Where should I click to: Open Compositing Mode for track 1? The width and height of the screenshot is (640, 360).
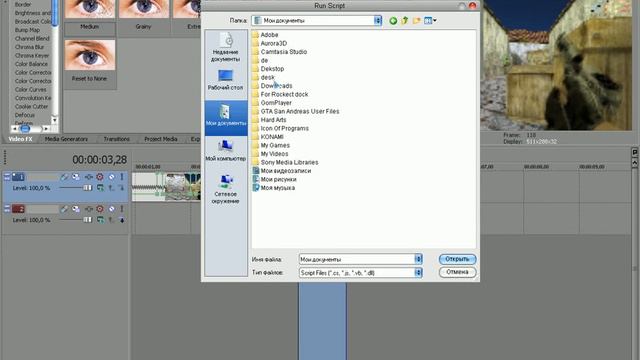coord(100,188)
